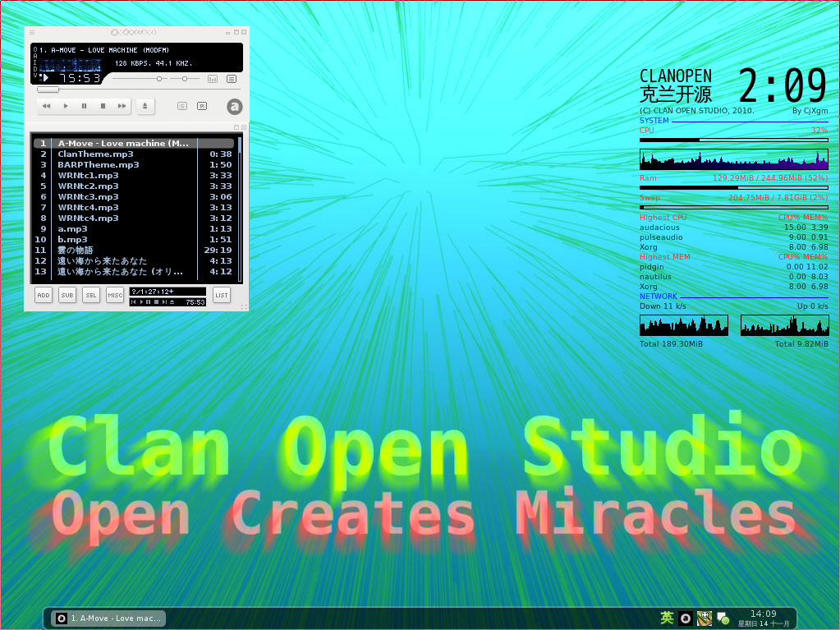Stop playback with the main stop button
The width and height of the screenshot is (840, 630).
103,106
